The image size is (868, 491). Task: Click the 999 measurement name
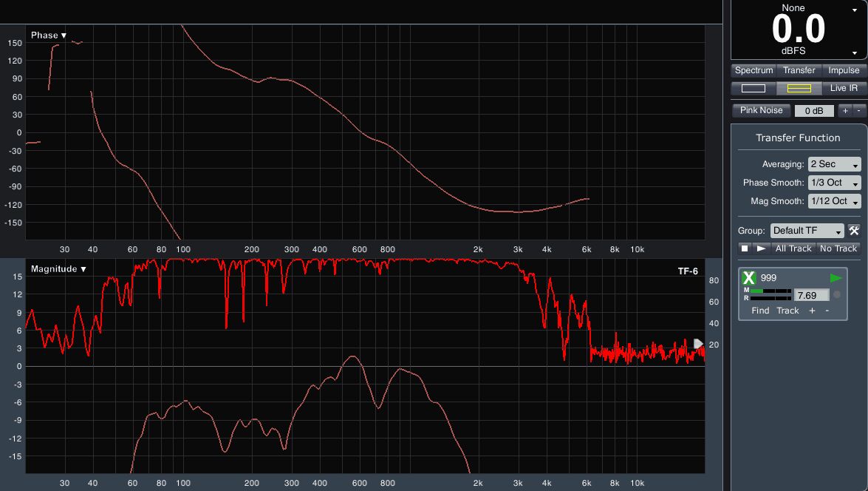click(768, 277)
